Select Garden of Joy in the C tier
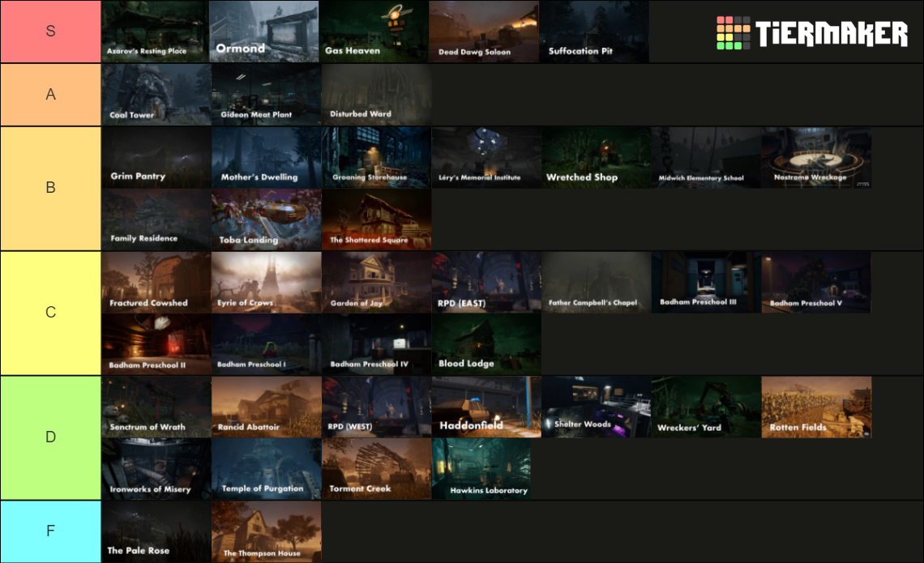The height and width of the screenshot is (563, 924). coord(374,282)
